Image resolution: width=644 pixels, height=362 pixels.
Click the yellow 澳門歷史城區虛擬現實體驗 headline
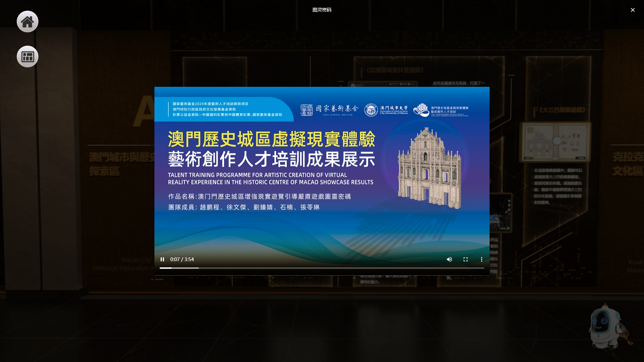click(271, 139)
